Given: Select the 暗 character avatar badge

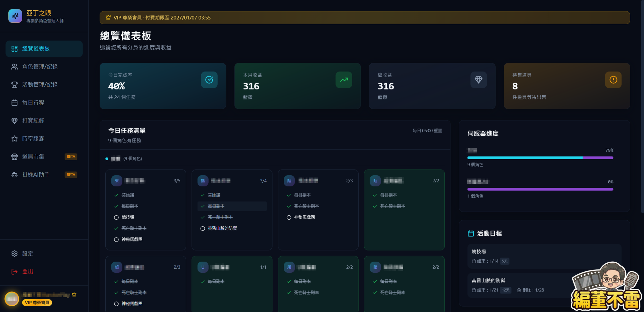Looking at the screenshot, I should point(375,267).
